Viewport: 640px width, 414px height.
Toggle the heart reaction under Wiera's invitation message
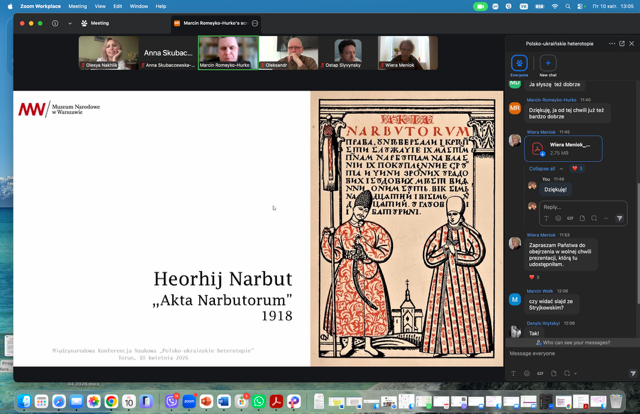tap(534, 277)
